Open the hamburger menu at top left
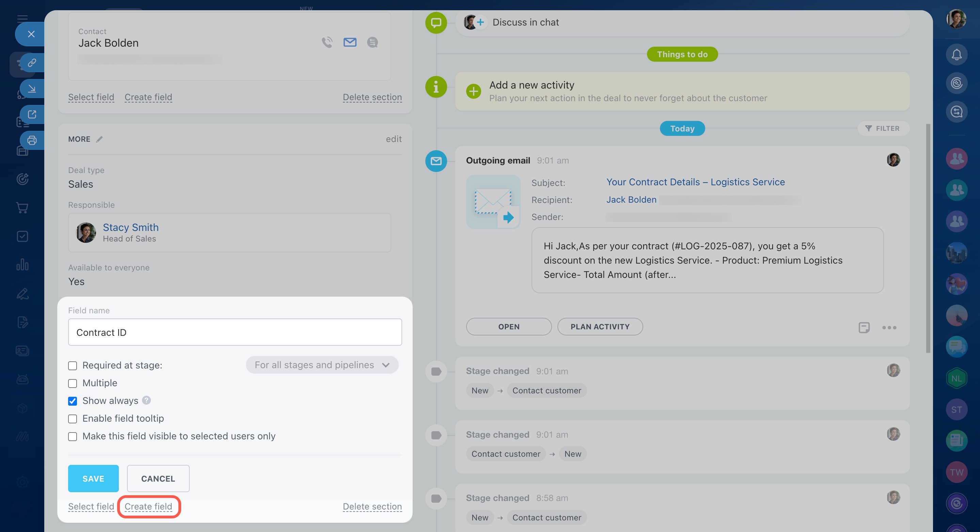Screen dimensions: 980x532 (22, 18)
